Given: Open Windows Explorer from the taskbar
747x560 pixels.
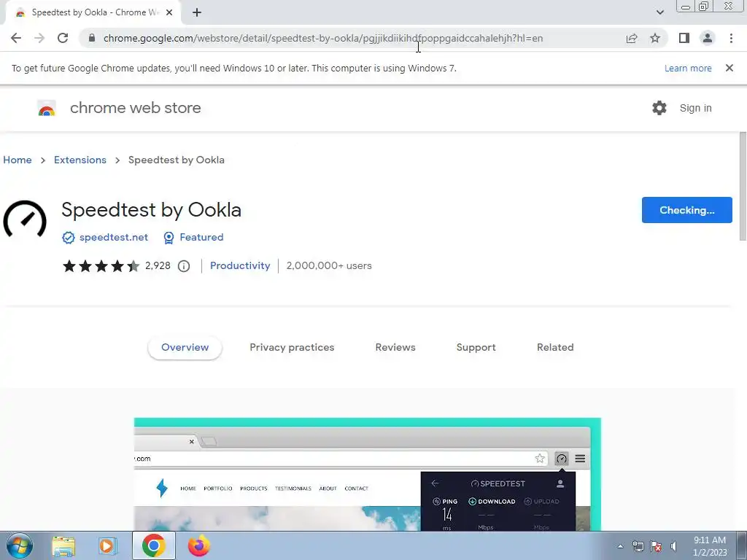Looking at the screenshot, I should 63,546.
